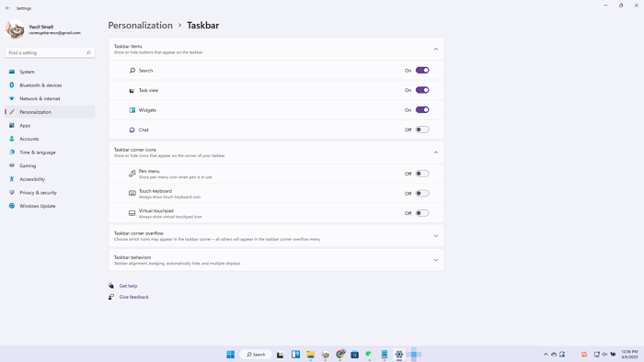Viewport: 644px width, 362px height.
Task: Go to Network & internet settings
Action: 50,99
